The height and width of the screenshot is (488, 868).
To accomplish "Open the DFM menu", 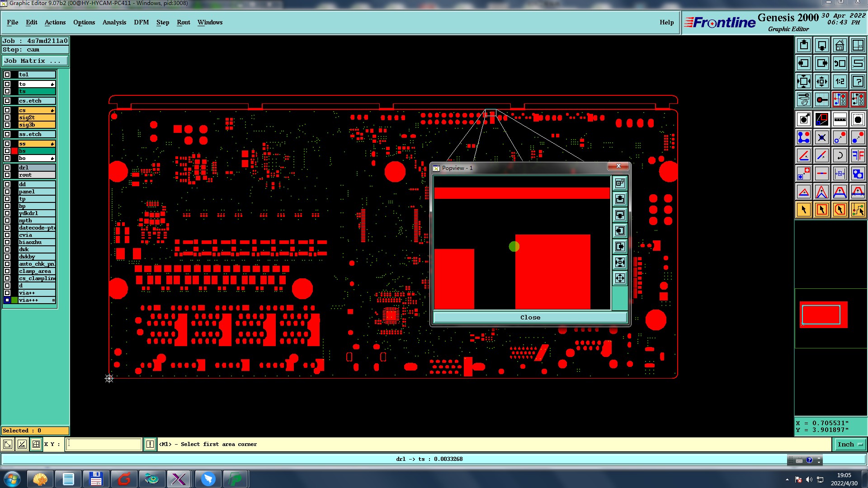I will pyautogui.click(x=141, y=22).
